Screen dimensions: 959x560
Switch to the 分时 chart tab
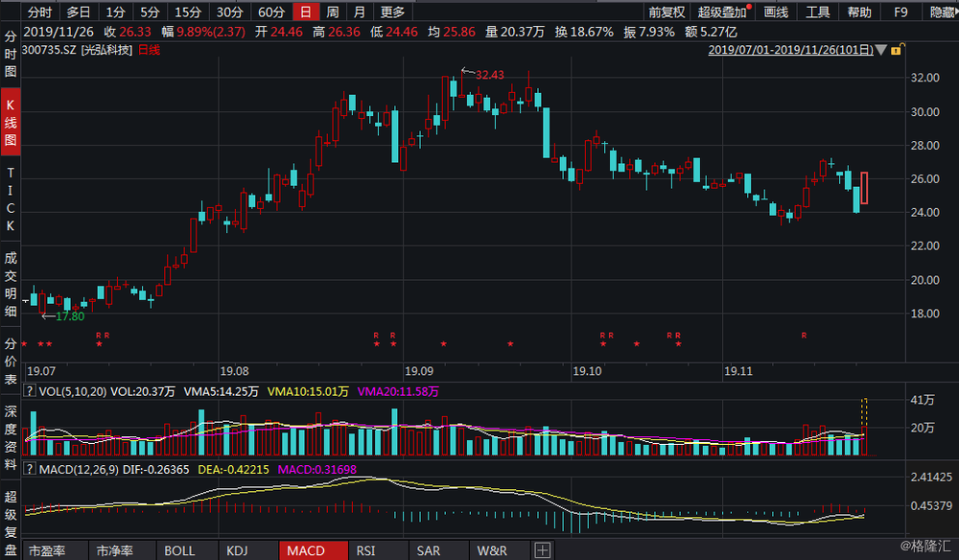pos(39,12)
